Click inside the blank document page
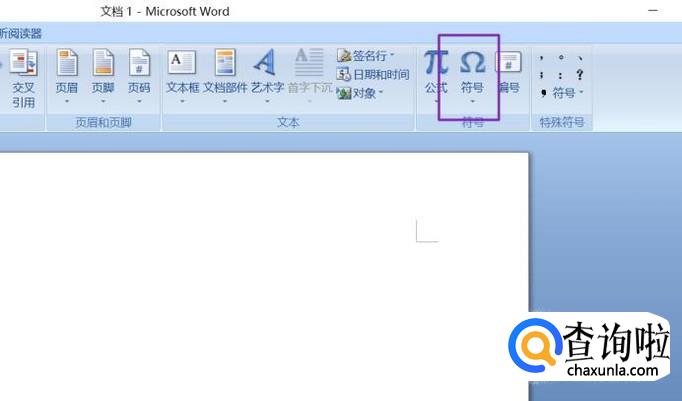 (264, 276)
